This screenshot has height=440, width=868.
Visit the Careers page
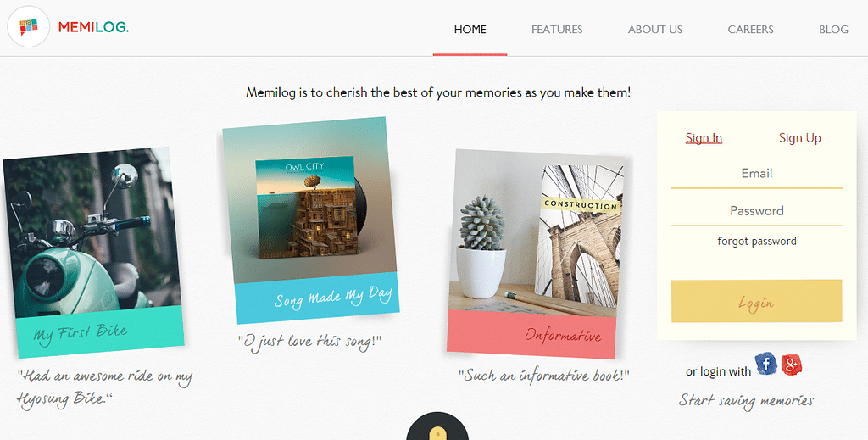[x=751, y=30]
